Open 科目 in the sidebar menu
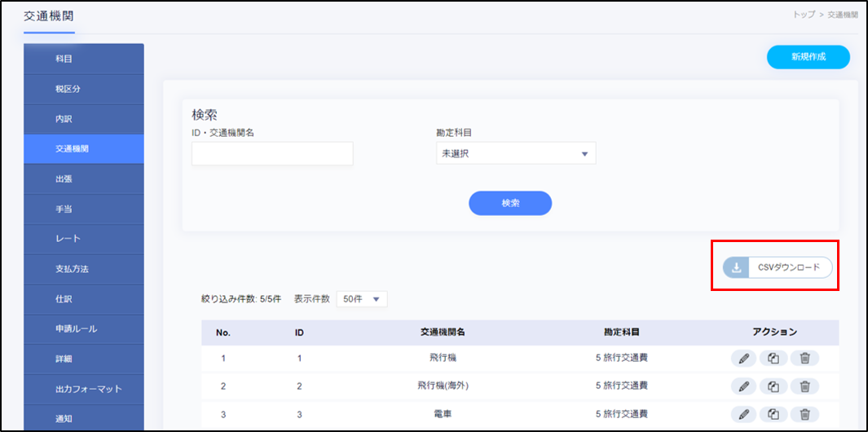This screenshot has height=432, width=868. click(84, 59)
